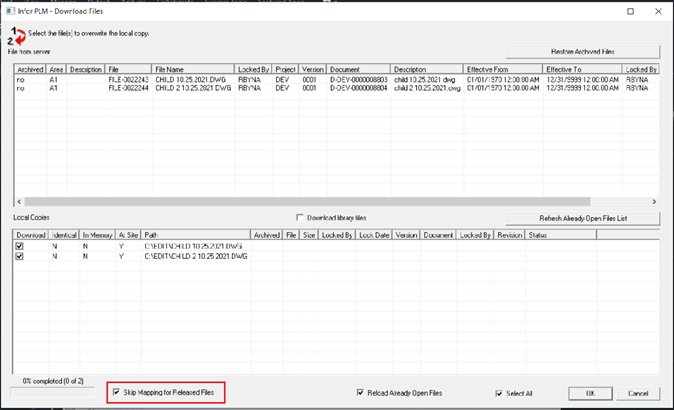This screenshot has height=410, width=674.
Task: Uncheck download box for CHILD 10.25.2021.DWG
Action: tap(20, 246)
